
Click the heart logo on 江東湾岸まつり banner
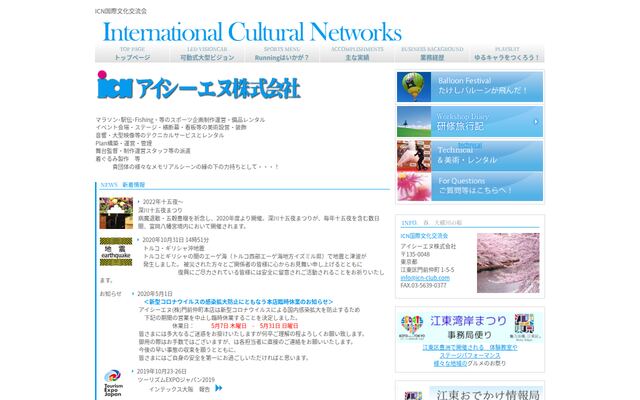click(412, 327)
